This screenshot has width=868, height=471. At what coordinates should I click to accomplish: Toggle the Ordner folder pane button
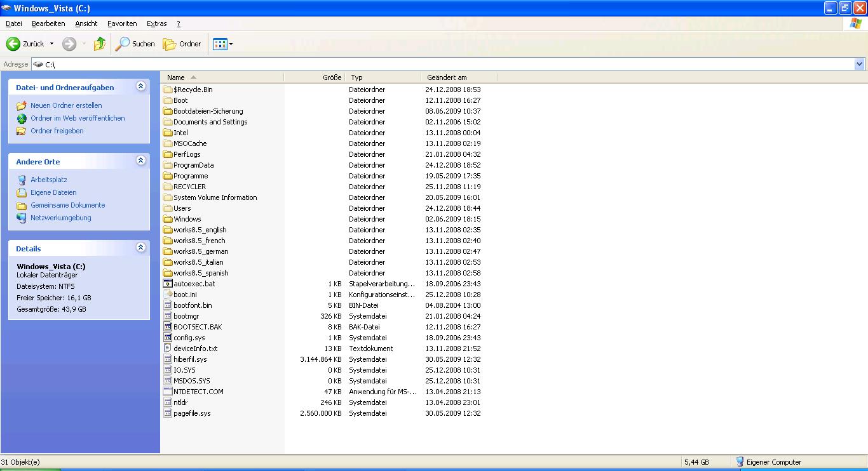coord(182,44)
